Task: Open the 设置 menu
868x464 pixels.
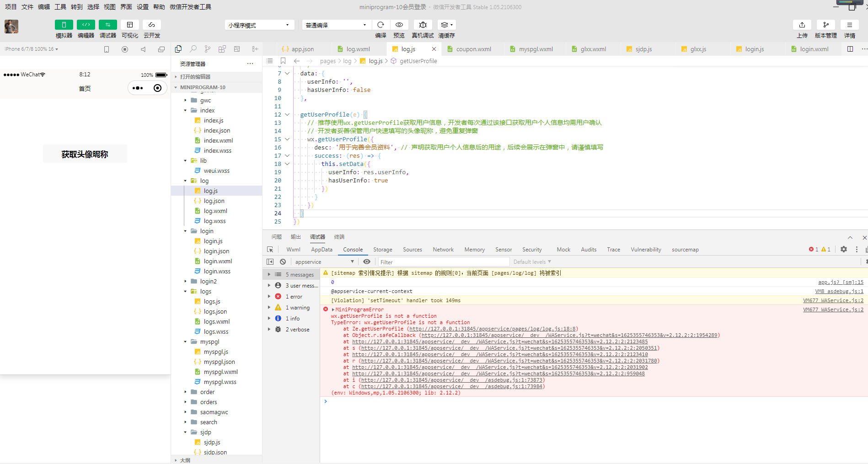Action: coord(143,7)
